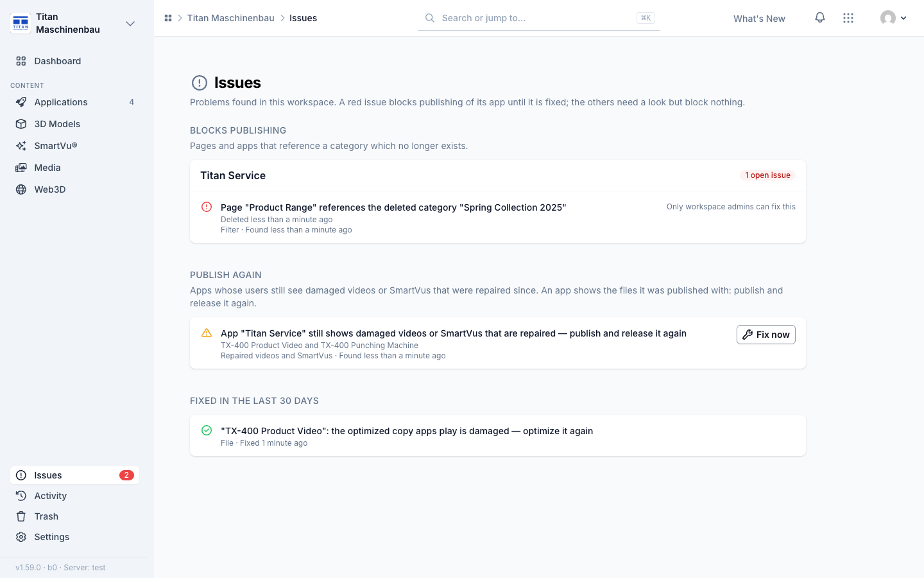
Task: Click the Titan Maschinenbau workspace logo
Action: tap(21, 23)
